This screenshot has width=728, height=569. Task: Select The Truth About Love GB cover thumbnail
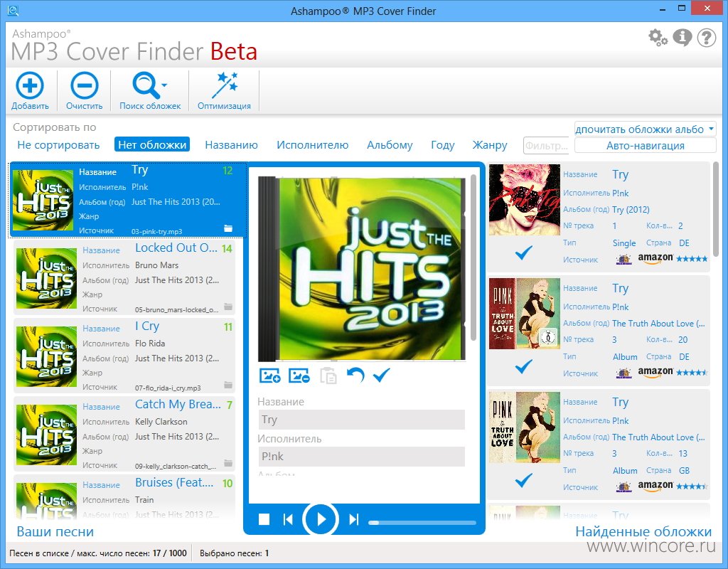coord(524,427)
